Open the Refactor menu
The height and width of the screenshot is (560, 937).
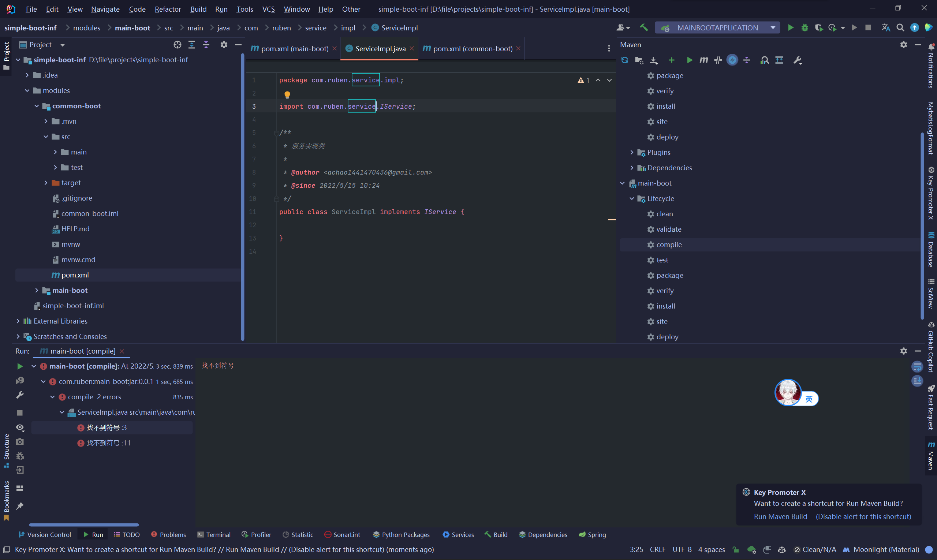pyautogui.click(x=168, y=9)
